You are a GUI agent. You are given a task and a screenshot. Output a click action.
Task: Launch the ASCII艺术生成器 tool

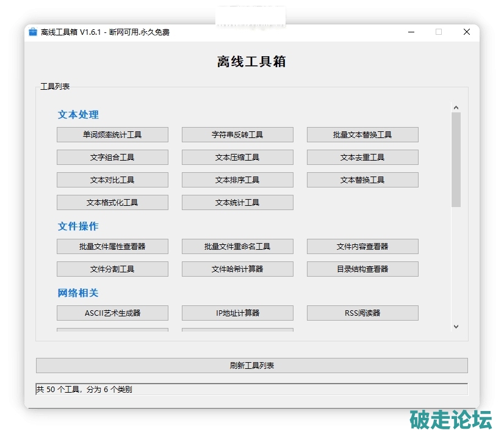coord(112,313)
